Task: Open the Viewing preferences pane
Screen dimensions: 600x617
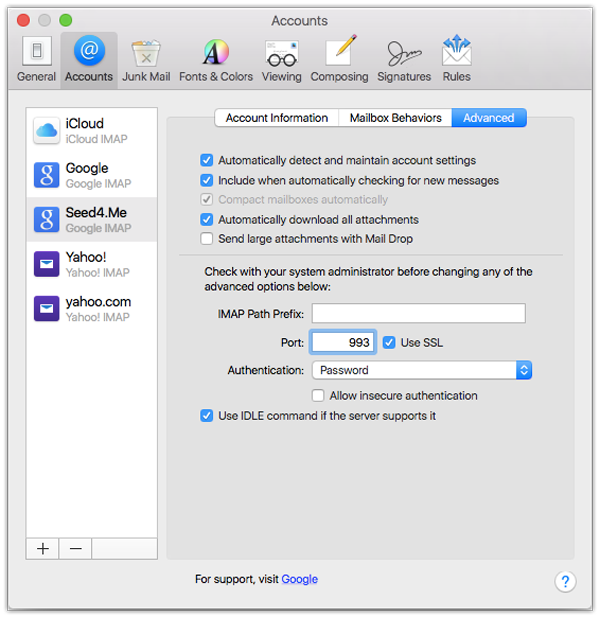Action: [x=282, y=59]
